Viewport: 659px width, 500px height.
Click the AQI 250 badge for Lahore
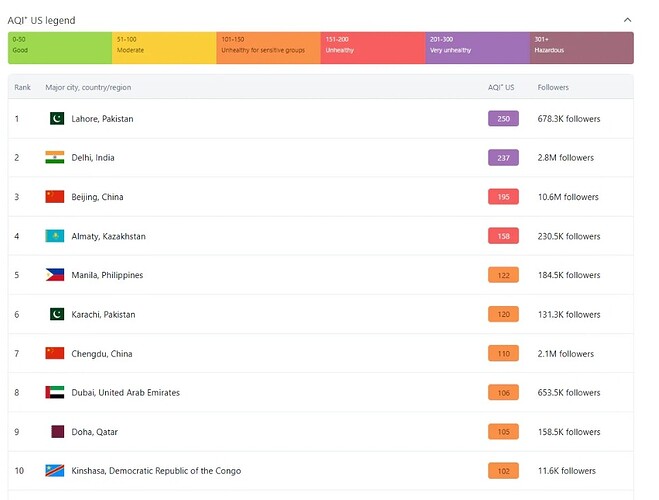point(503,119)
